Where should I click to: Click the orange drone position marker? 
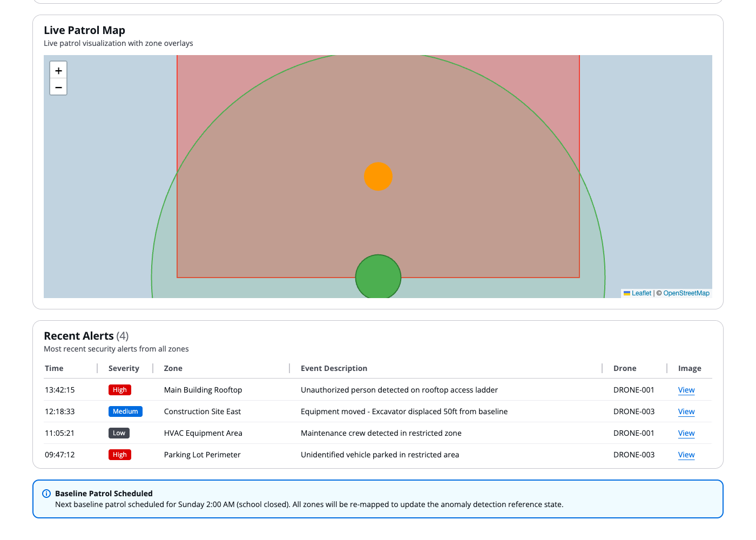click(x=378, y=177)
